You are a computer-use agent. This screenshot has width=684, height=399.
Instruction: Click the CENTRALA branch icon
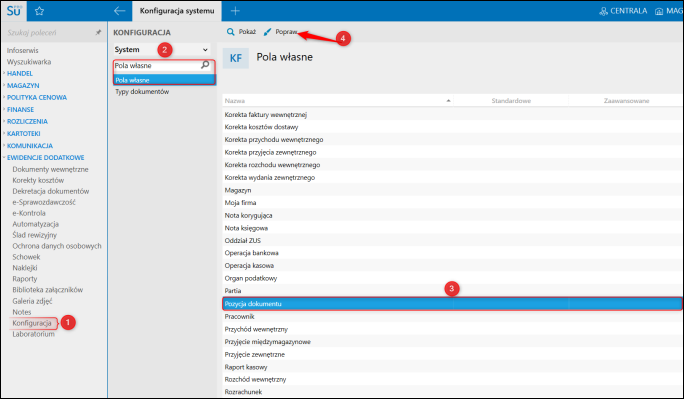coord(603,11)
